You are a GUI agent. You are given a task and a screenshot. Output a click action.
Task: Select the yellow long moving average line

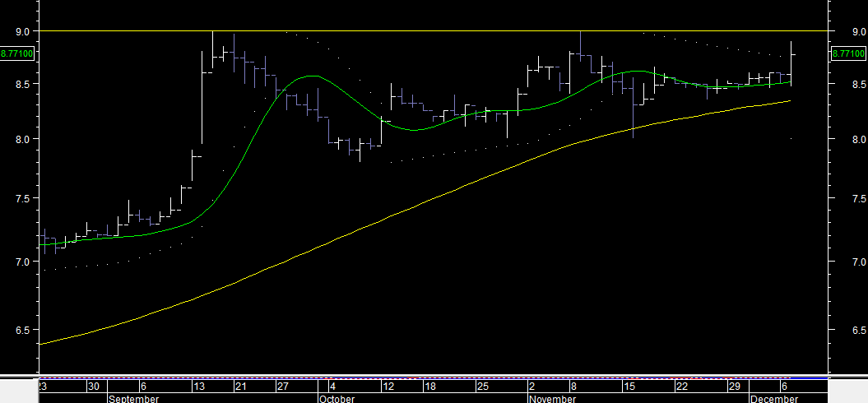(x=415, y=207)
